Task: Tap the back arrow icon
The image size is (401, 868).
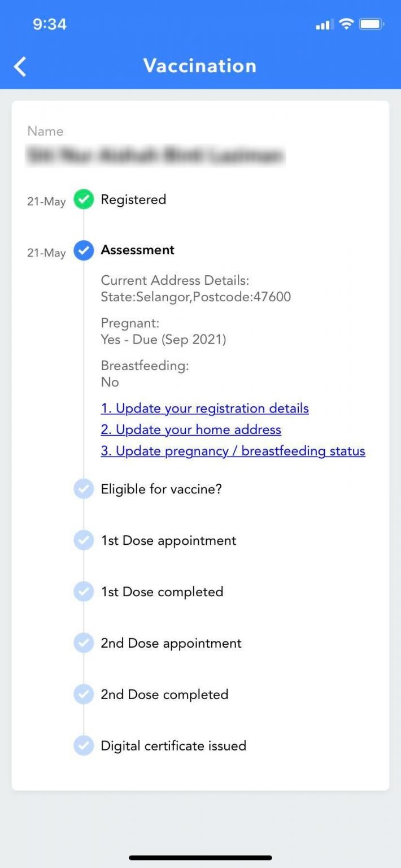Action: pyautogui.click(x=20, y=66)
